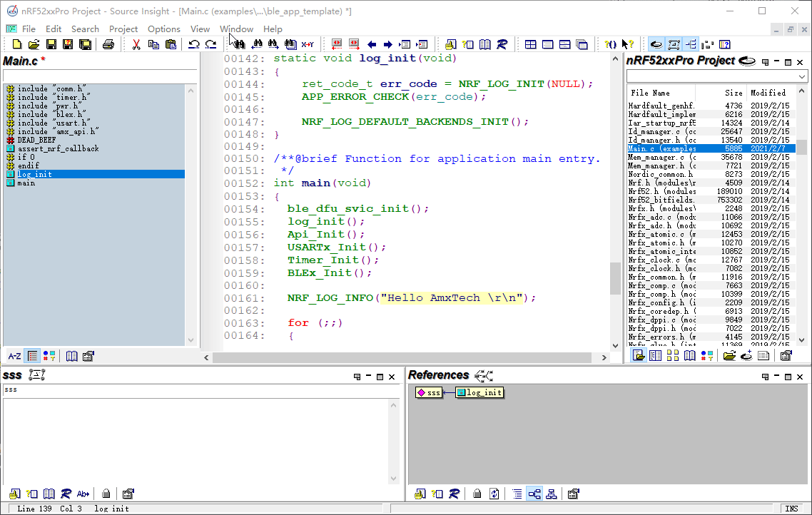Toggle the file list view in project panel
The image size is (812, 515).
click(x=639, y=356)
